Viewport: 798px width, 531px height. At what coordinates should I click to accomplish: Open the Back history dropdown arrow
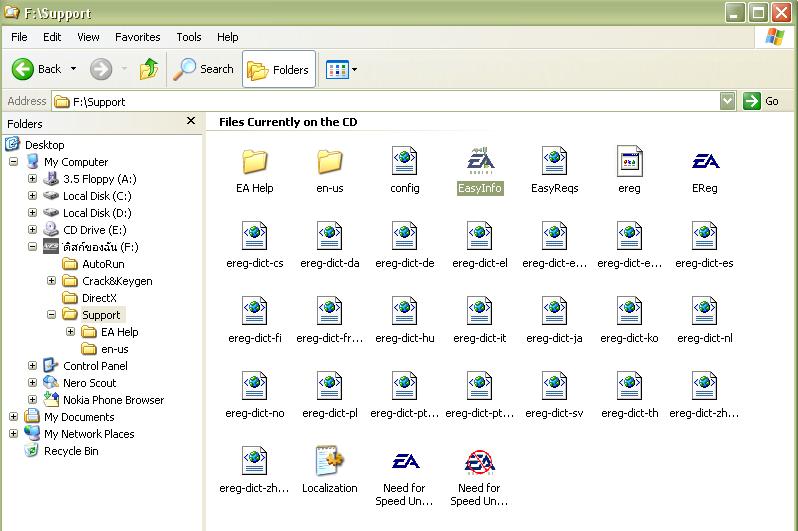coord(73,69)
